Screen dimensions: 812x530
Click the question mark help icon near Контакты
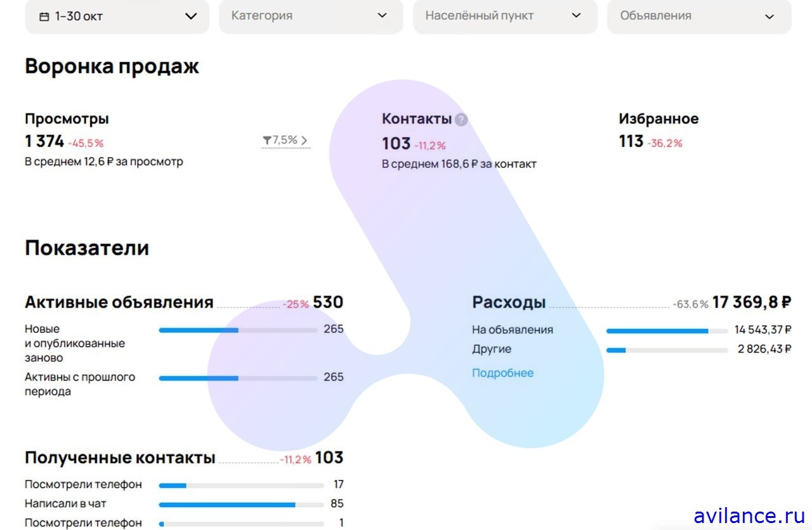pos(461,119)
